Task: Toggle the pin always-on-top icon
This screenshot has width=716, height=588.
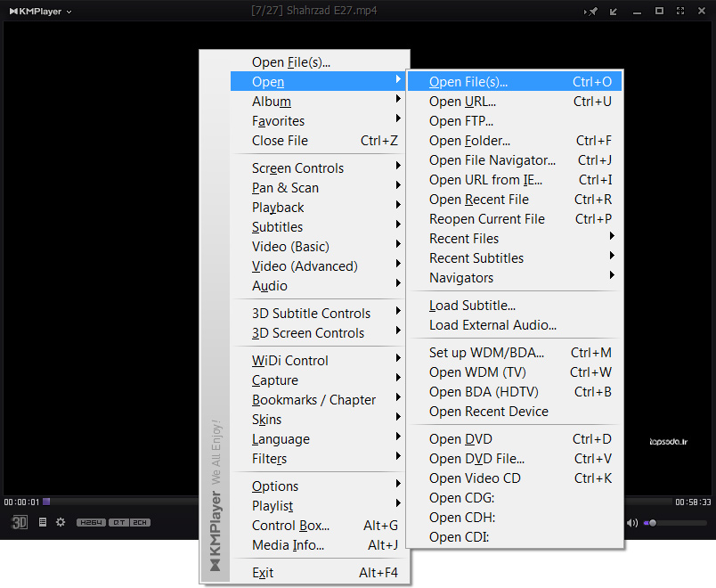Action: coord(591,11)
